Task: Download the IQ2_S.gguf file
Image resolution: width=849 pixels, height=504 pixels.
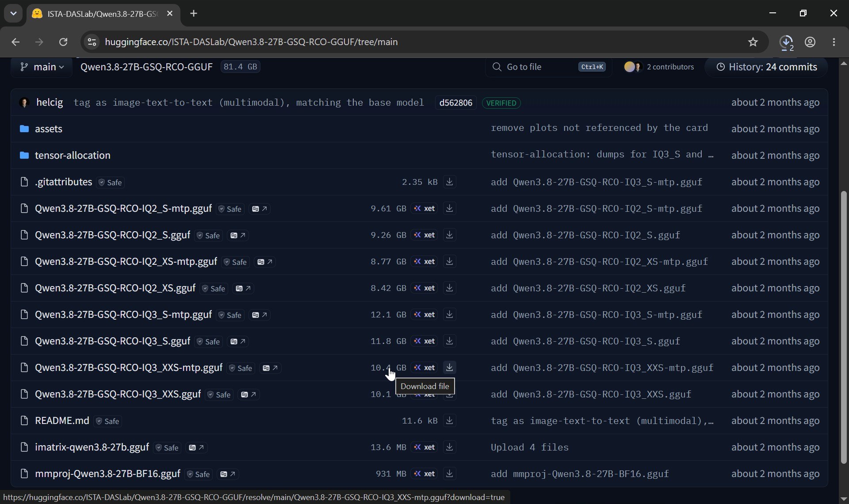Action: [x=449, y=235]
